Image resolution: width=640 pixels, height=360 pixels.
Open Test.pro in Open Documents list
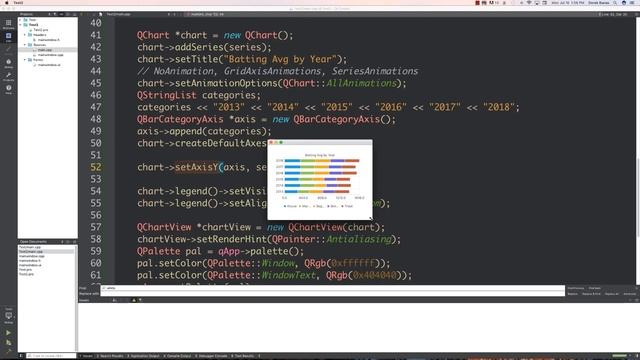click(25, 270)
